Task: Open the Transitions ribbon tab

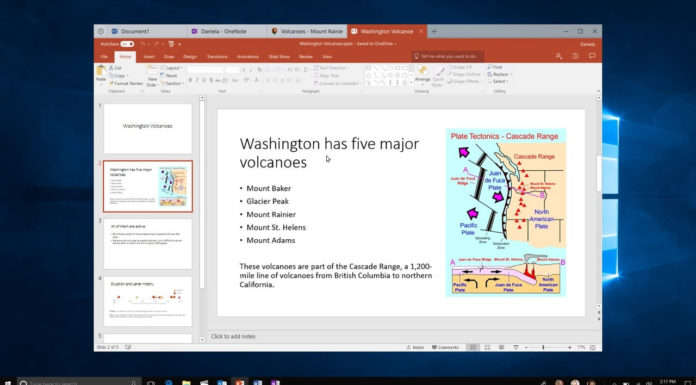Action: point(217,57)
